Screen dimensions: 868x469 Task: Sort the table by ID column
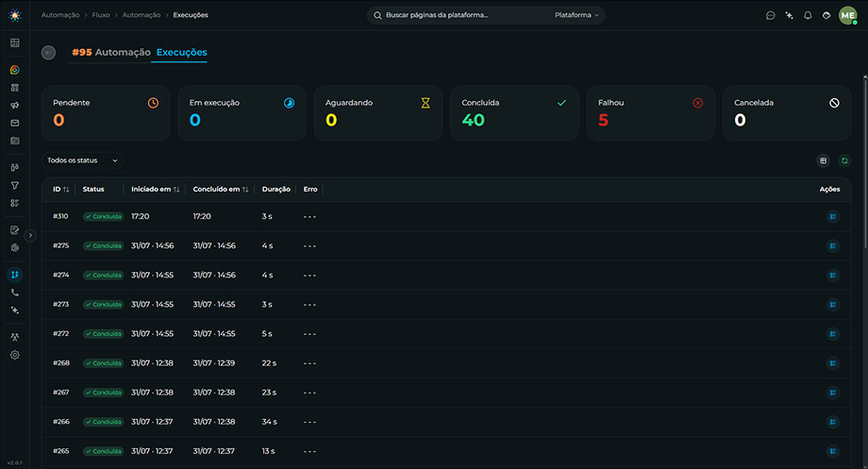tap(61, 190)
